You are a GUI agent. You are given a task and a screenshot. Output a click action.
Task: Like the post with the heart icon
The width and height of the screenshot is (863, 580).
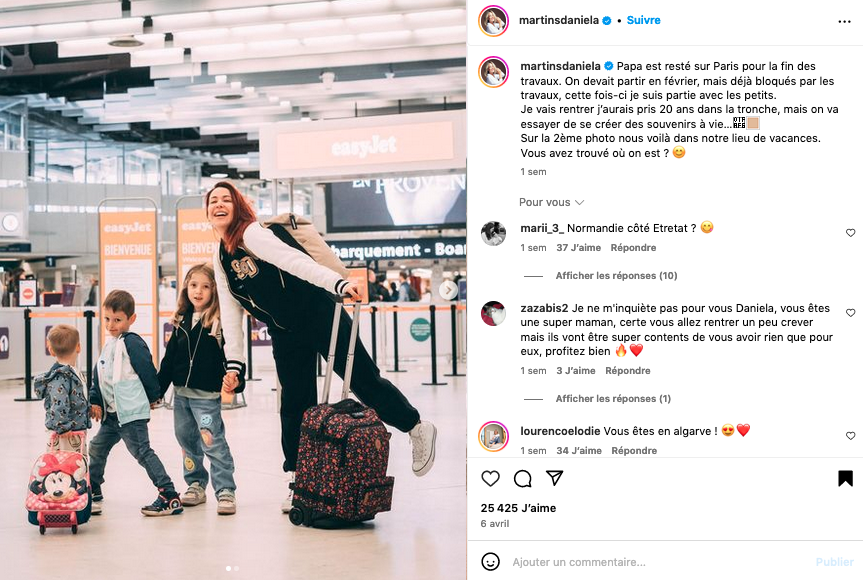point(490,478)
